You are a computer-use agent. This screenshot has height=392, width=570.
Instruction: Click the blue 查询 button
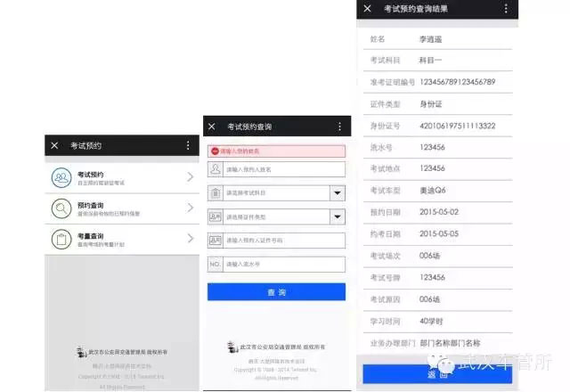pyautogui.click(x=276, y=292)
